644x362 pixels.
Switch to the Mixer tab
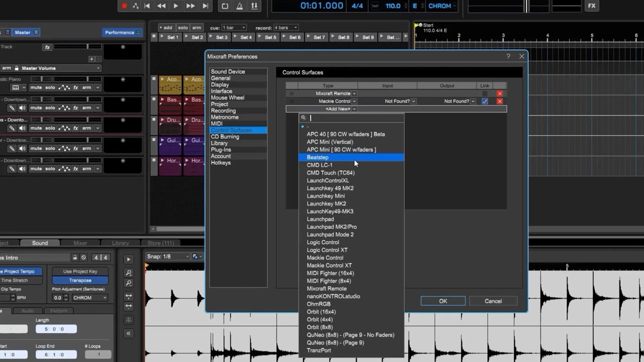(80, 243)
